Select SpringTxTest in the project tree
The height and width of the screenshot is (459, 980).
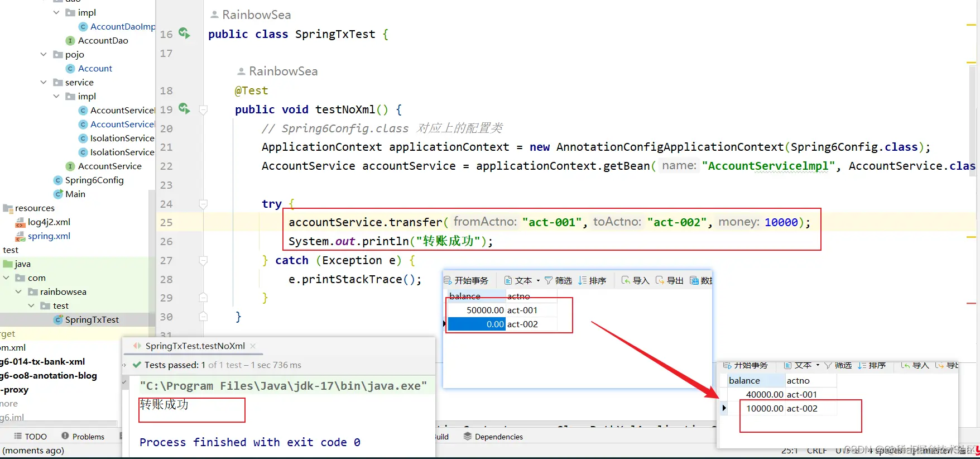point(92,319)
